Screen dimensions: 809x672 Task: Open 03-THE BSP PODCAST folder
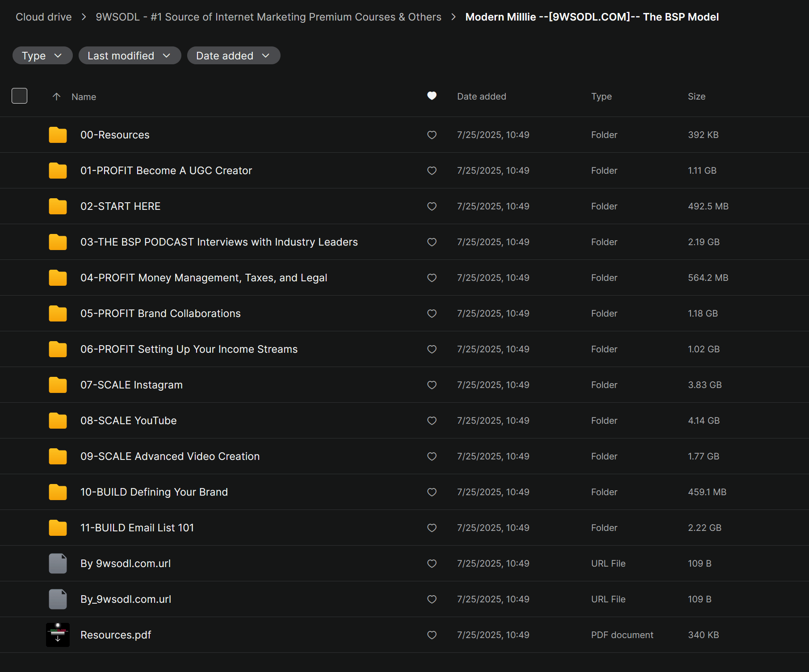[x=219, y=242]
